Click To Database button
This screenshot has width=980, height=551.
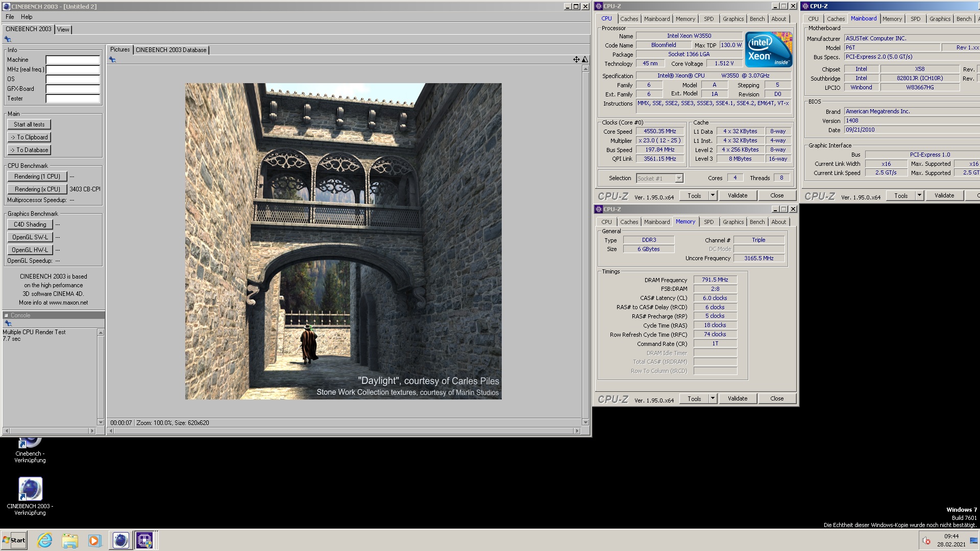pyautogui.click(x=29, y=150)
